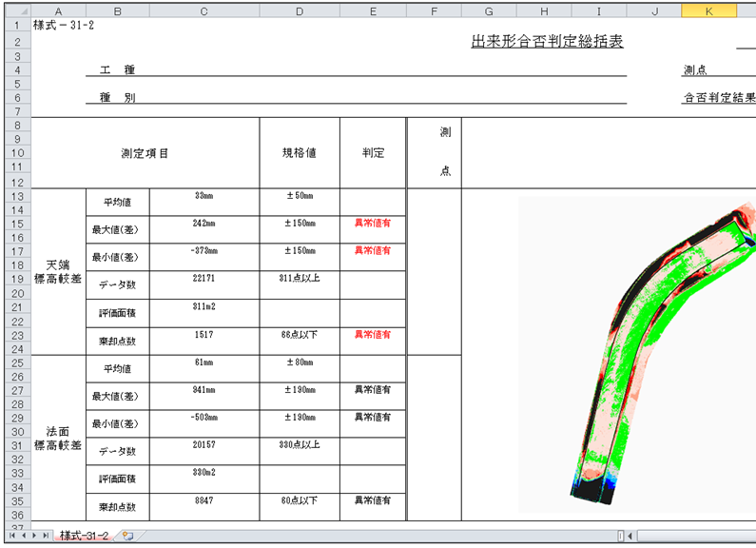Click red 異常値有 in the -373mm row
This screenshot has width=756, height=548.
373,250
